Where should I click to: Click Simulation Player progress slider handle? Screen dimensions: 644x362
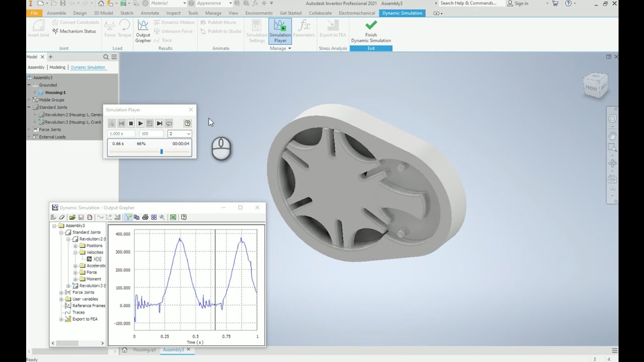pyautogui.click(x=162, y=151)
